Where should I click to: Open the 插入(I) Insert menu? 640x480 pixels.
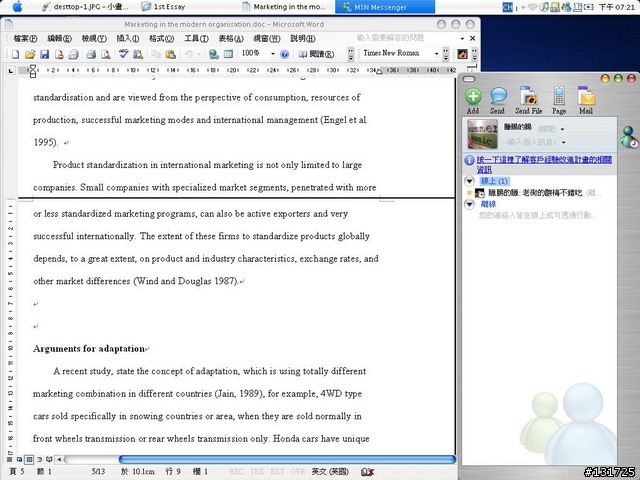pyautogui.click(x=128, y=38)
